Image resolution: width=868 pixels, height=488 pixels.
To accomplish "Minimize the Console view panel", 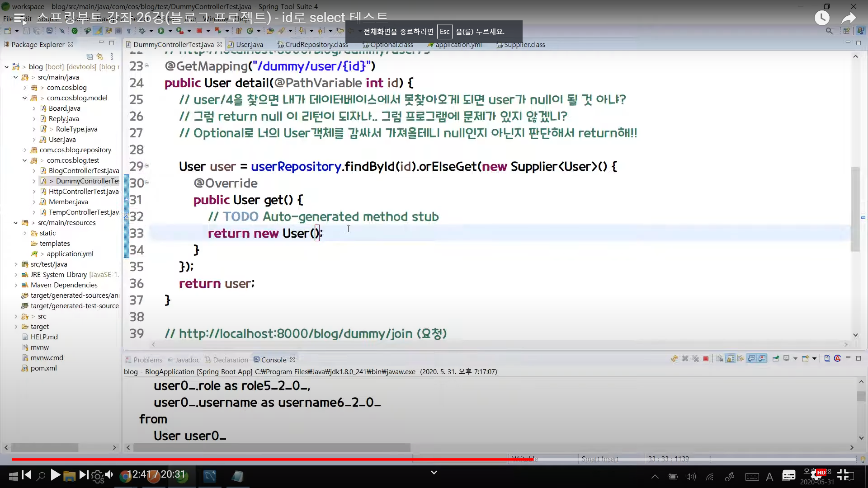I will point(848,358).
